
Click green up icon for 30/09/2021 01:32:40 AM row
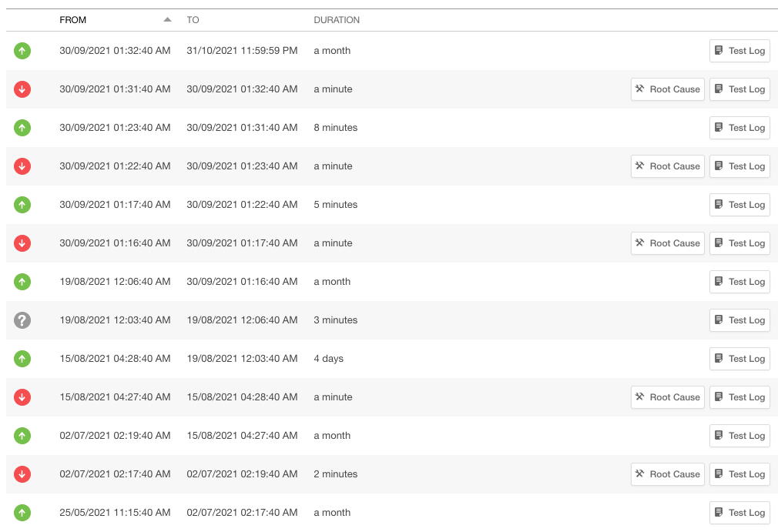pos(22,51)
